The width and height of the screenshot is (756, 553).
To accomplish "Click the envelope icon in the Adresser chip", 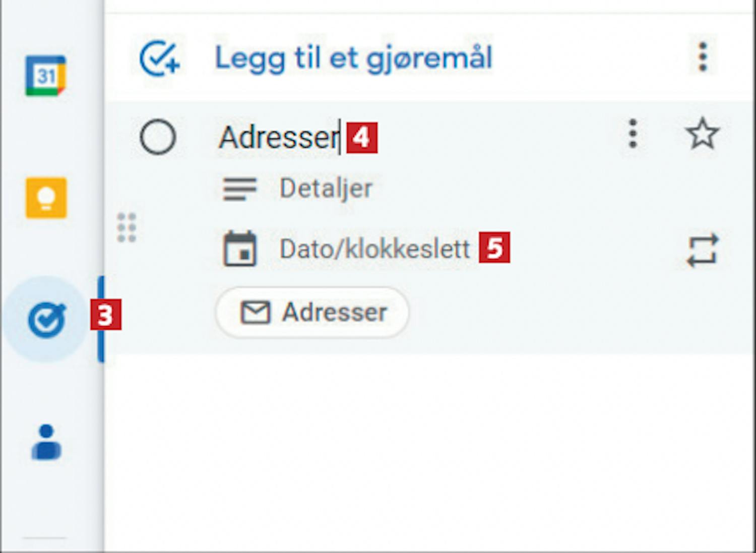I will point(256,313).
